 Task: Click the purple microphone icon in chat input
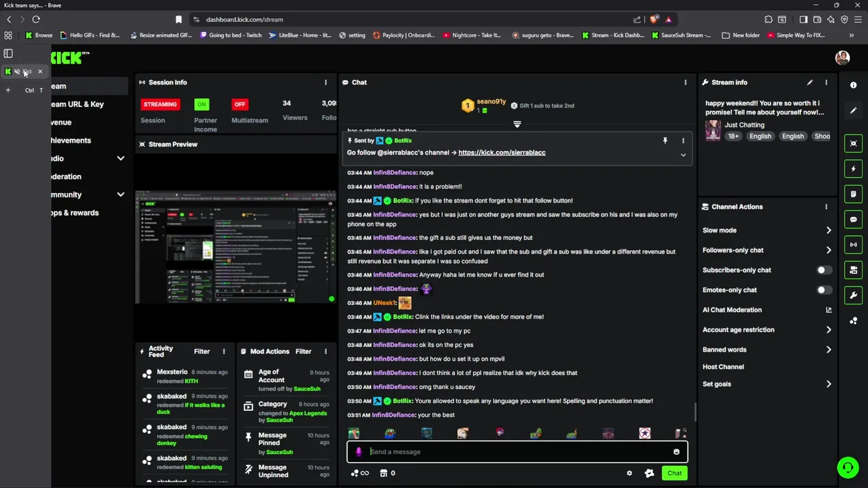(x=359, y=452)
